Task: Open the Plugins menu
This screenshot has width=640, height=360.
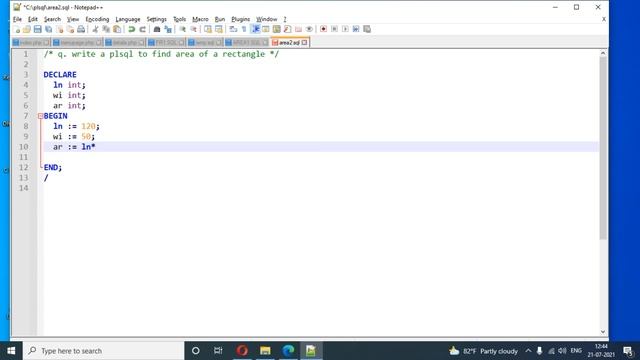Action: tap(241, 19)
